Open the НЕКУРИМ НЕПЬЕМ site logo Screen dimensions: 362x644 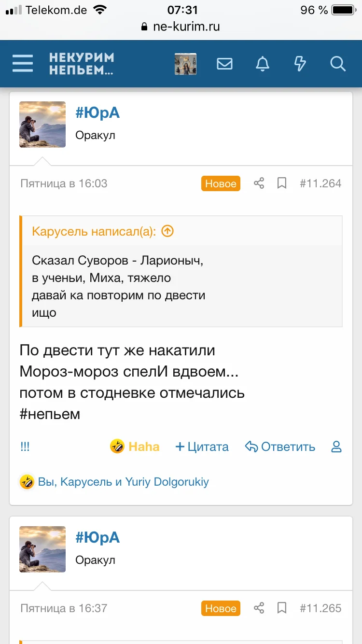pyautogui.click(x=80, y=63)
